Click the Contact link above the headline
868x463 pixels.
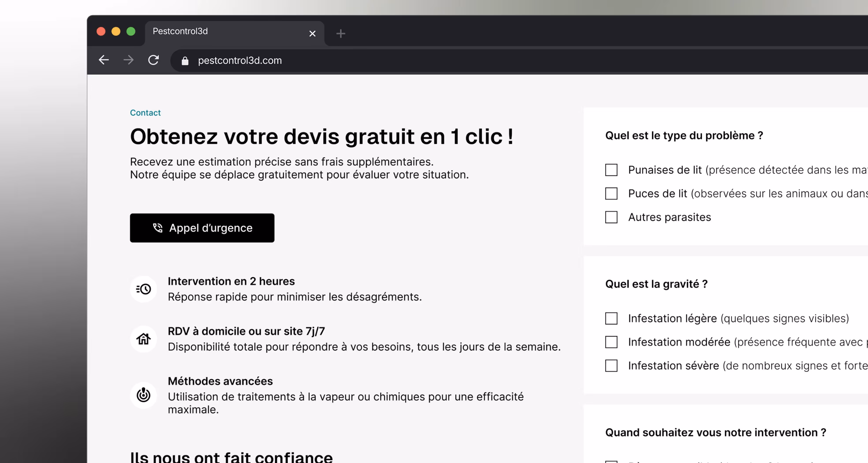(145, 112)
